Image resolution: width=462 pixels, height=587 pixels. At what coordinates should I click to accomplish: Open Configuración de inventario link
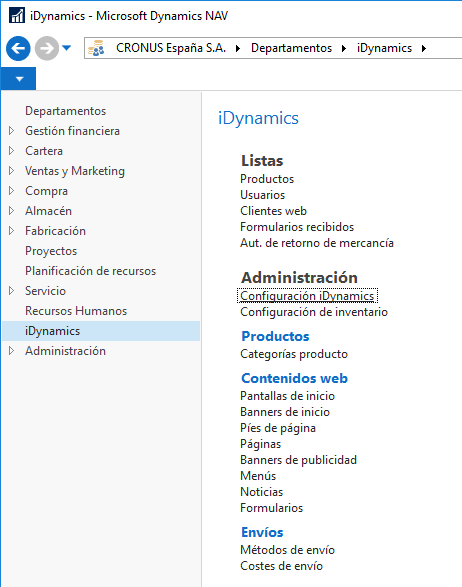[x=314, y=312]
